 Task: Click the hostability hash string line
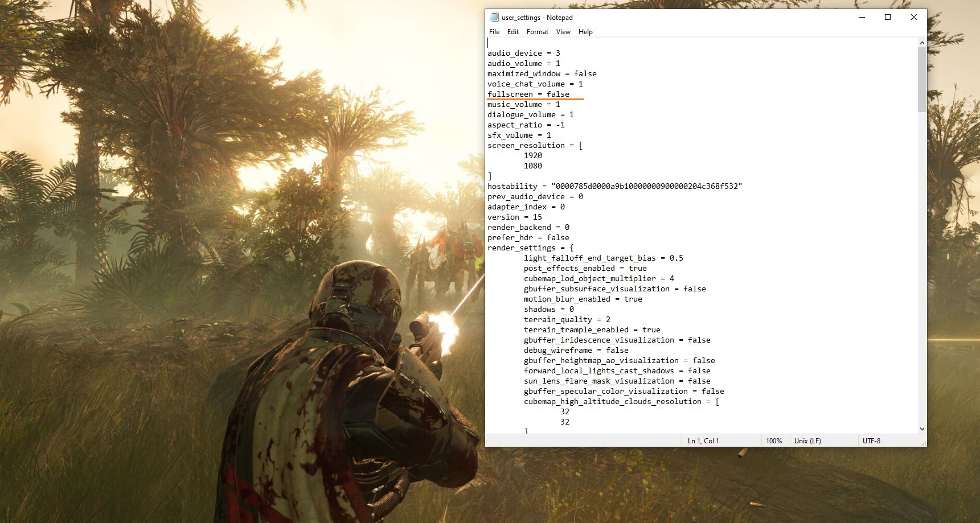point(615,186)
